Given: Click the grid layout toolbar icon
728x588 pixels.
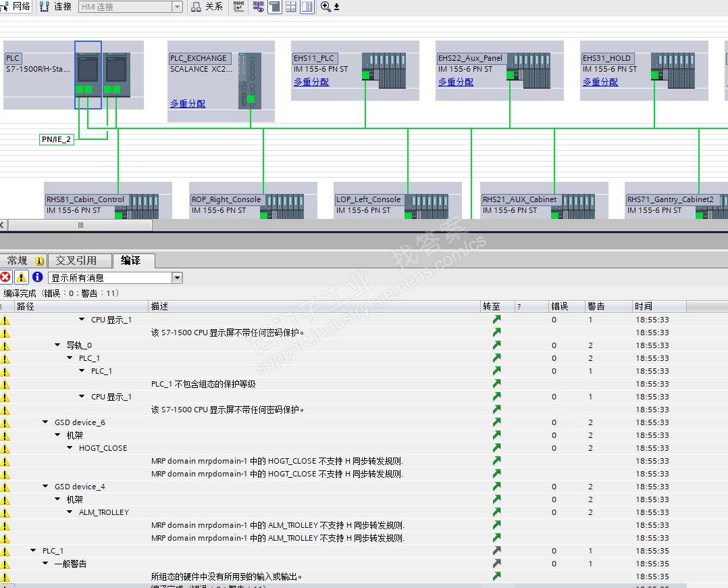Looking at the screenshot, I should 290,7.
